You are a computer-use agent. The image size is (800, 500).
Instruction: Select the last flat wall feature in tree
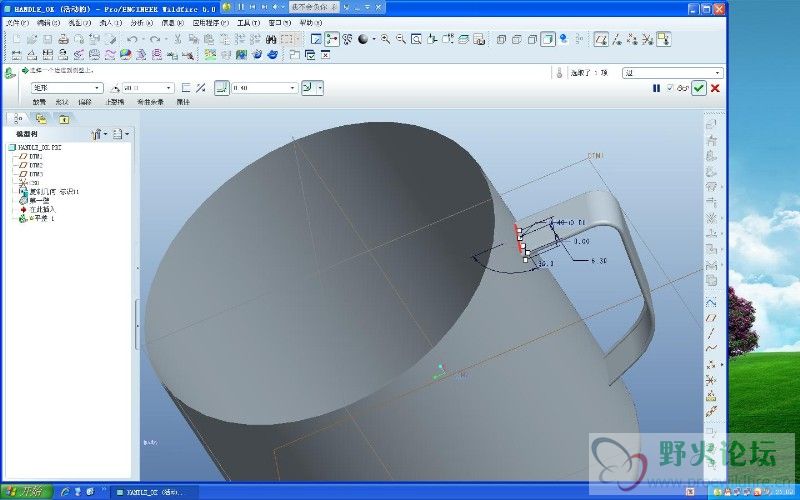37,218
